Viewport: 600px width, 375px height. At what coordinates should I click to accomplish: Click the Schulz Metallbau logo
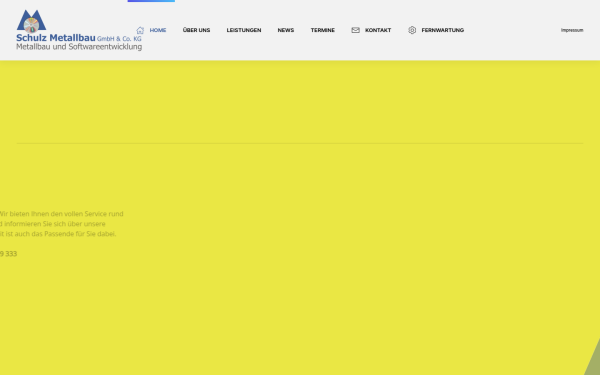[x=79, y=30]
